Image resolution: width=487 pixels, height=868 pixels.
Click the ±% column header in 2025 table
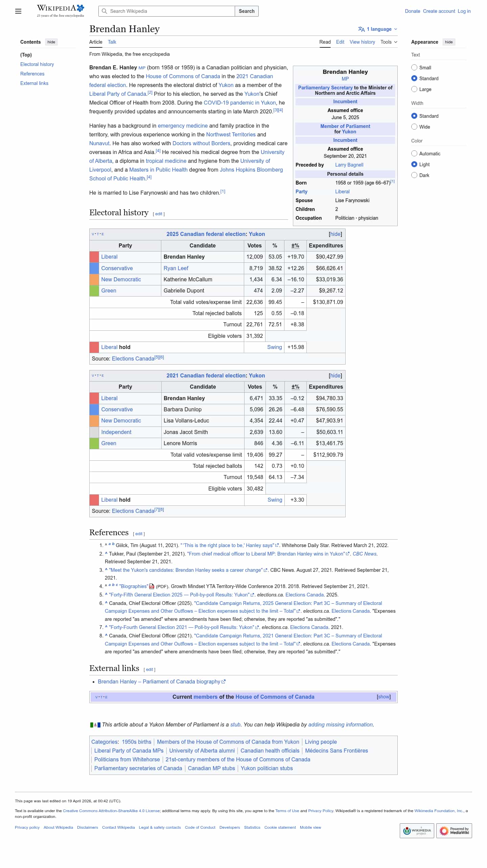tap(295, 245)
